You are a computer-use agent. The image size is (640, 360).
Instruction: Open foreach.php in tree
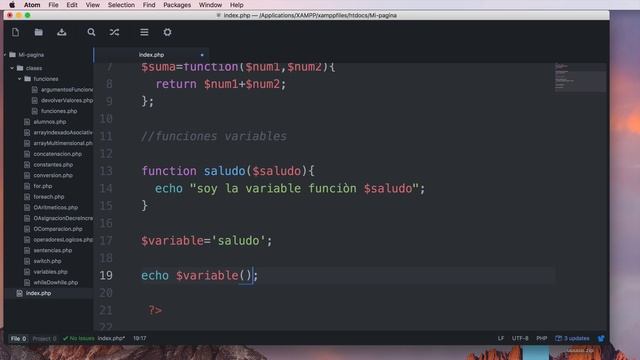49,197
